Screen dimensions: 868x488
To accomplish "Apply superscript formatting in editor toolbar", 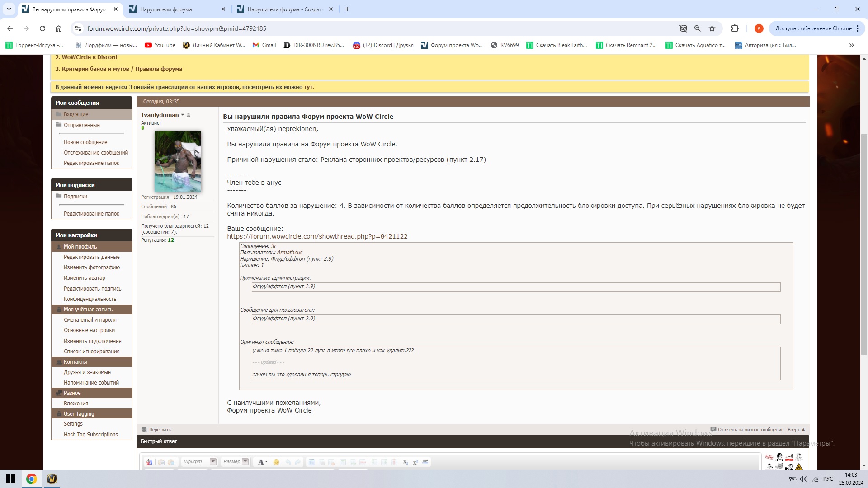I will point(415,462).
